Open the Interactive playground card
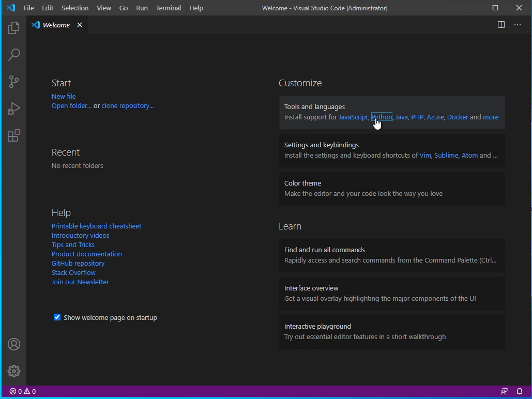This screenshot has width=532, height=399. pyautogui.click(x=392, y=332)
